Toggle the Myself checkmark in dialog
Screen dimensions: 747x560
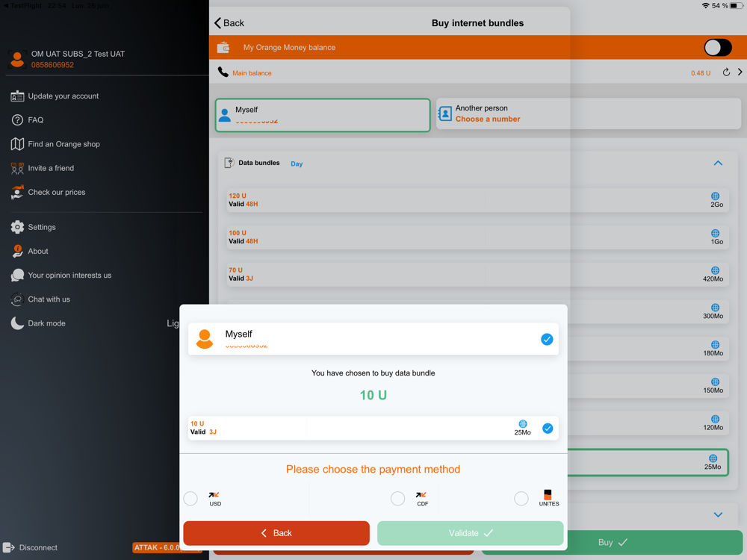pyautogui.click(x=547, y=339)
